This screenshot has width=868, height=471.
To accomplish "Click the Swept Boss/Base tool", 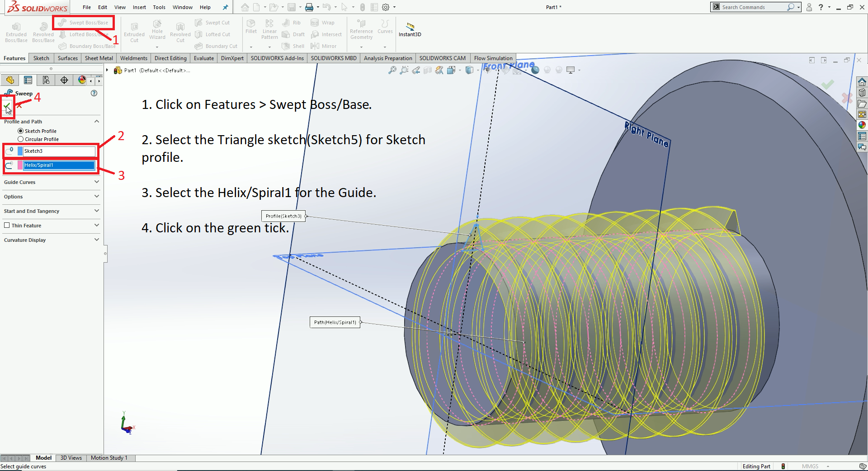I will pyautogui.click(x=84, y=23).
